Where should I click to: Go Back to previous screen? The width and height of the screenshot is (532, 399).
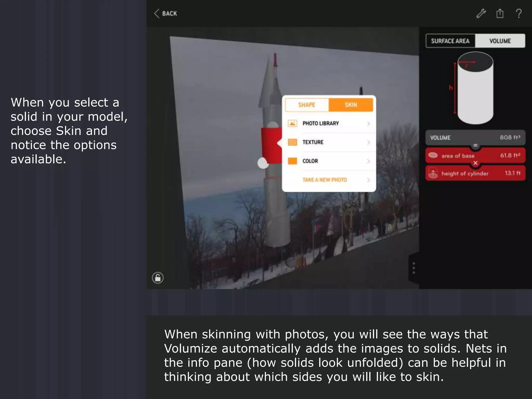[165, 14]
